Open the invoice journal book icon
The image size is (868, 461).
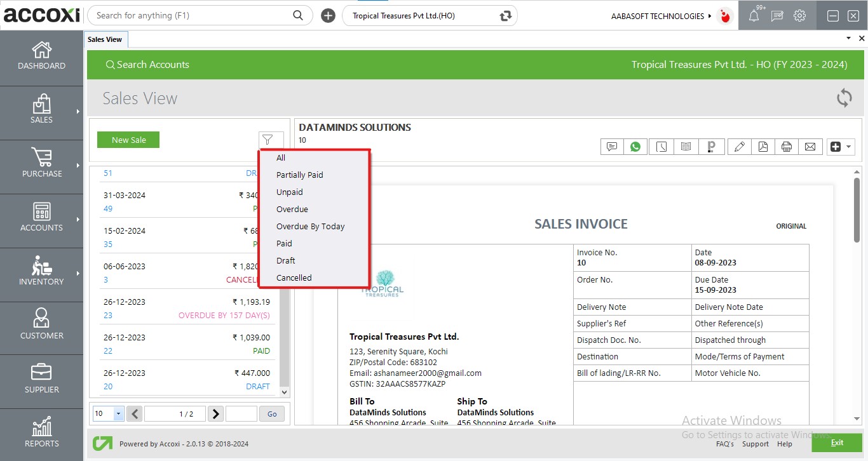click(x=685, y=146)
